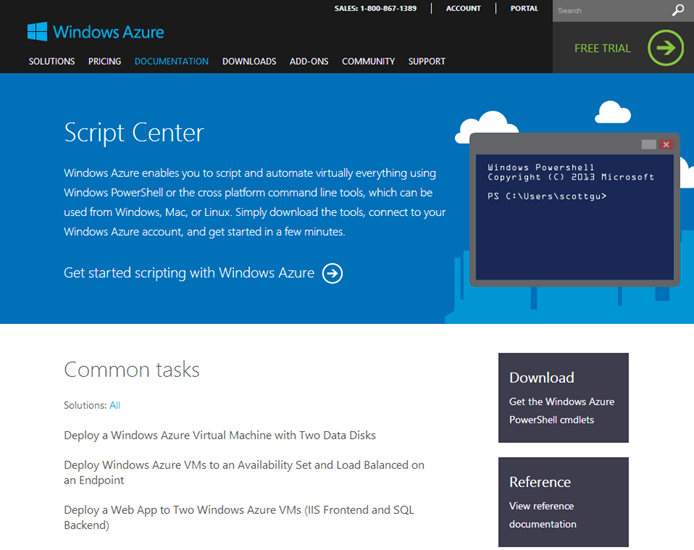Click the PowerShell console illustration

574,210
